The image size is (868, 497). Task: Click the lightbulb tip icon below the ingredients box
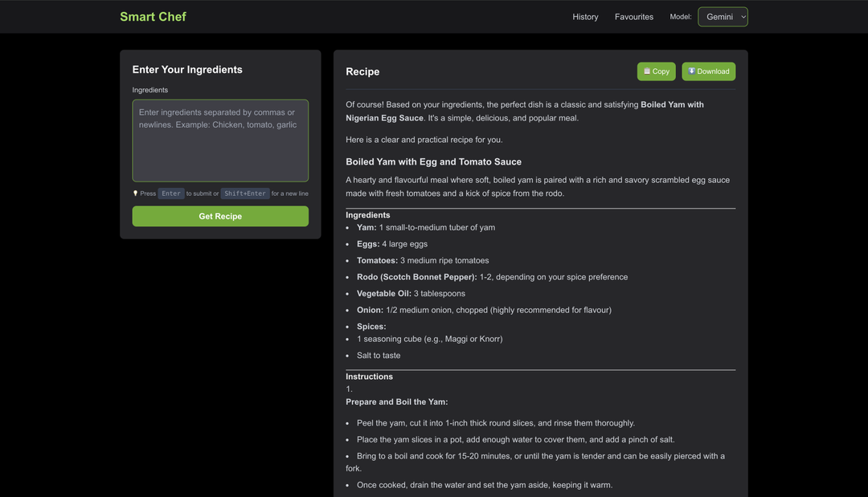(135, 193)
